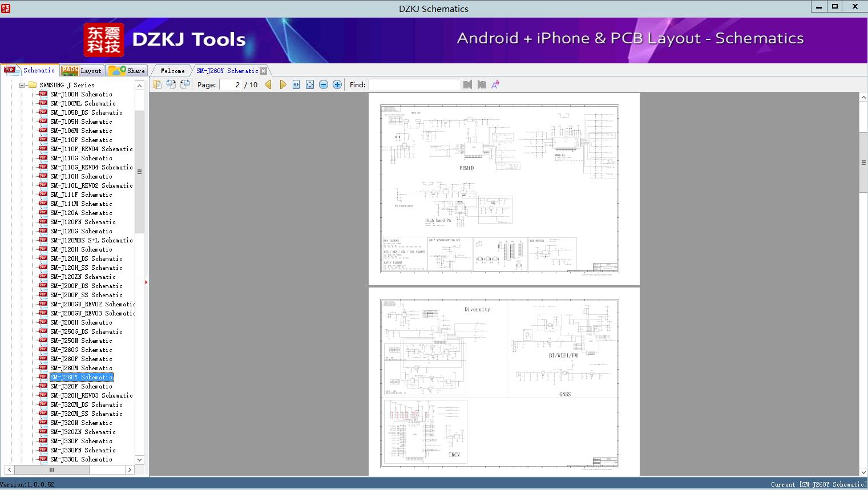
Task: Click the find previous icon
Action: pyautogui.click(x=468, y=84)
